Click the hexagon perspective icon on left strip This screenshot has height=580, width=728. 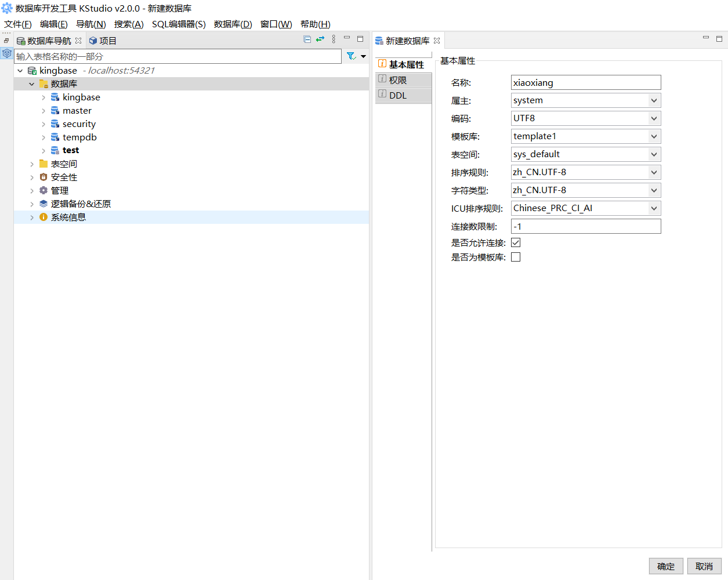tap(7, 53)
